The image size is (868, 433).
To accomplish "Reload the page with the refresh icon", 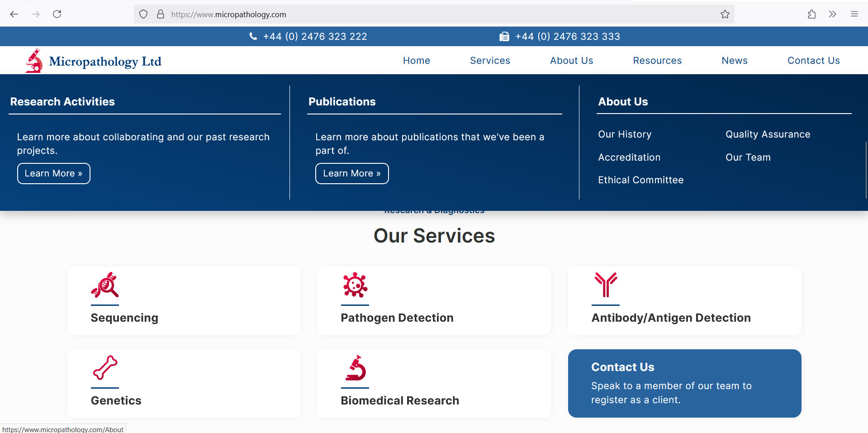I will (x=57, y=14).
